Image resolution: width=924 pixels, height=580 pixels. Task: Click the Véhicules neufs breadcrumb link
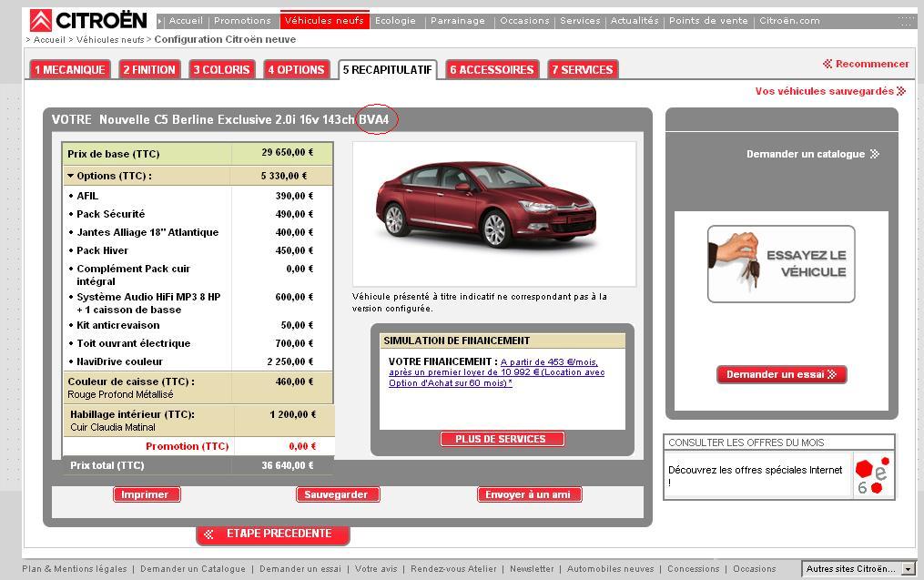point(110,39)
